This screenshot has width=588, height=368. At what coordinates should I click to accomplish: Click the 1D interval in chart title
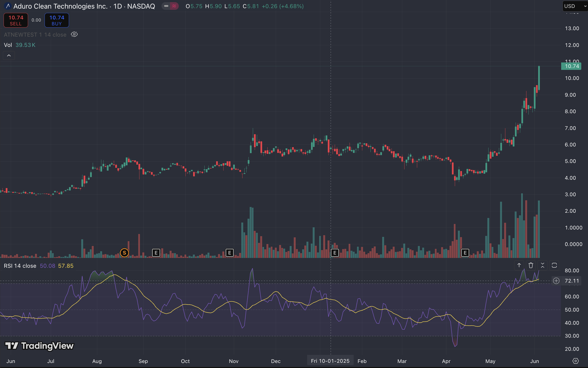[118, 6]
